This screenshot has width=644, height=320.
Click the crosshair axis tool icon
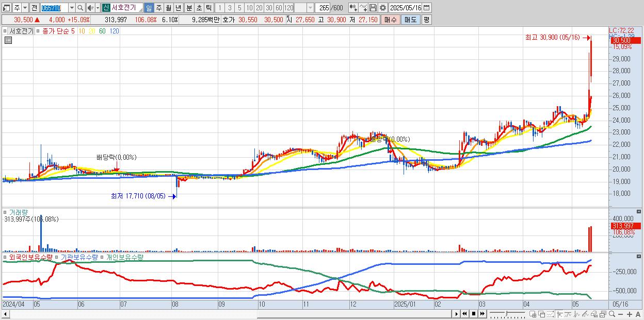[x=559, y=314]
